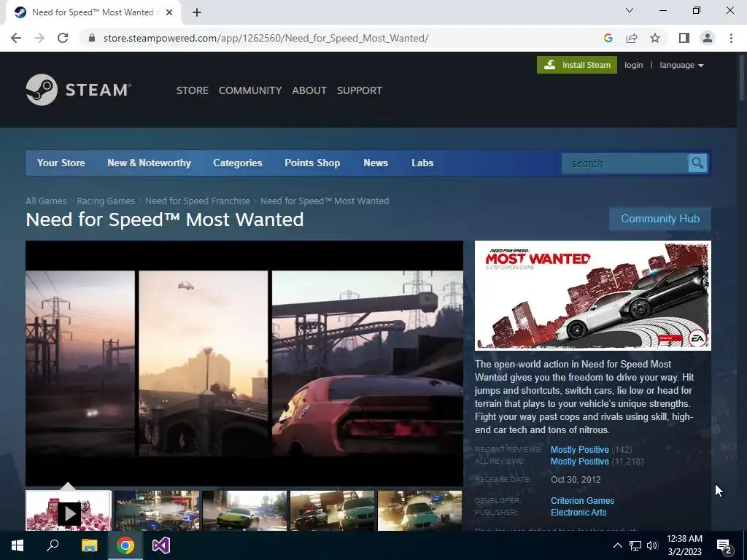Open the Electronic Arts publisher link
747x560 pixels.
point(578,513)
